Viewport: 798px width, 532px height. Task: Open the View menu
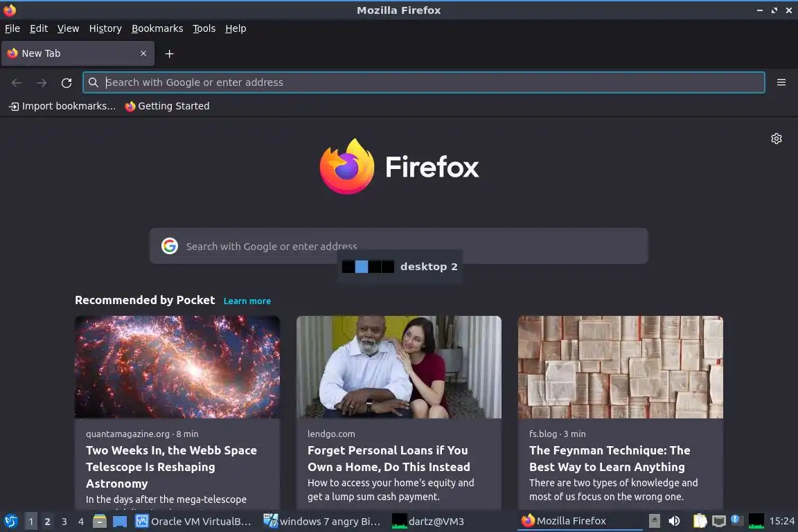pyautogui.click(x=68, y=28)
